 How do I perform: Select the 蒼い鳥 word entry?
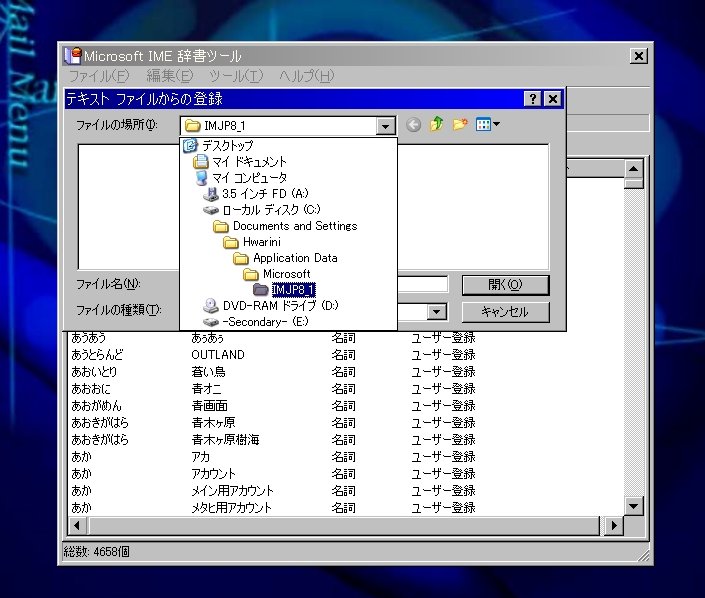pyautogui.click(x=209, y=372)
